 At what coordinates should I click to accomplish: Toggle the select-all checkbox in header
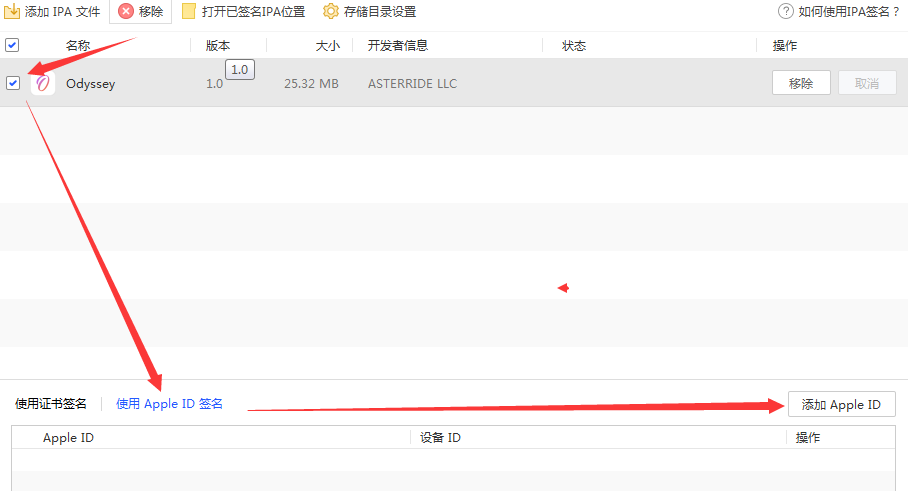coord(12,45)
